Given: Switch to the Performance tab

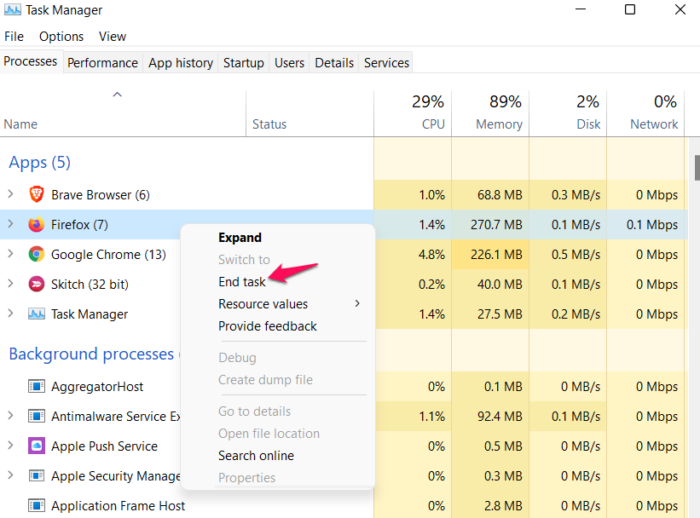Looking at the screenshot, I should pos(102,63).
